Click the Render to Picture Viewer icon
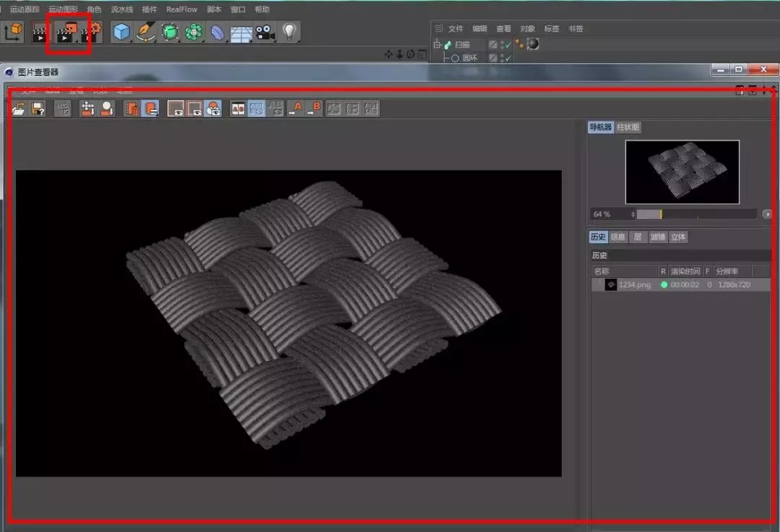This screenshot has width=780, height=532. tap(66, 33)
